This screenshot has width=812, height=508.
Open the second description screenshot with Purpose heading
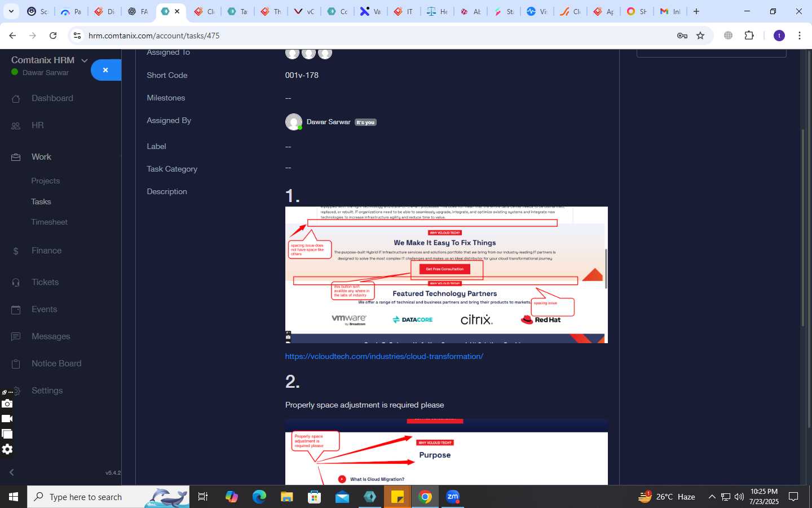pyautogui.click(x=446, y=452)
